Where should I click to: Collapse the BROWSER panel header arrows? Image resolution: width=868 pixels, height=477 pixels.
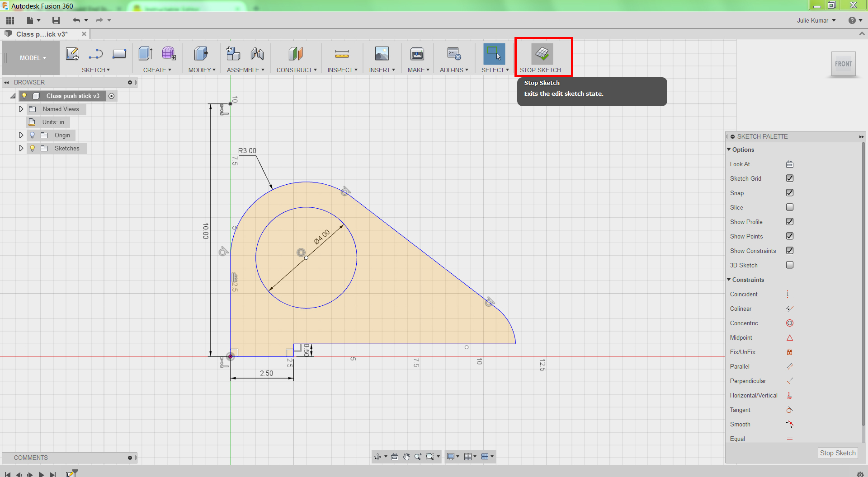tap(7, 82)
